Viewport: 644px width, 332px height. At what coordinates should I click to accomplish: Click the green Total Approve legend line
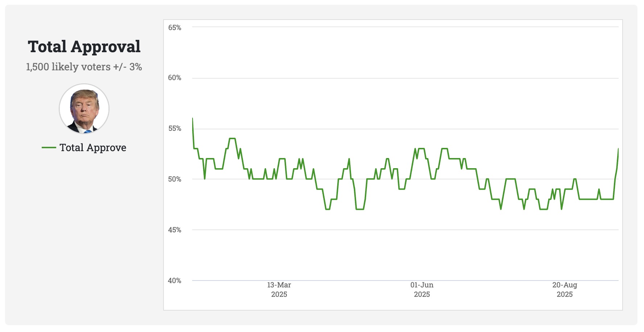tap(49, 148)
